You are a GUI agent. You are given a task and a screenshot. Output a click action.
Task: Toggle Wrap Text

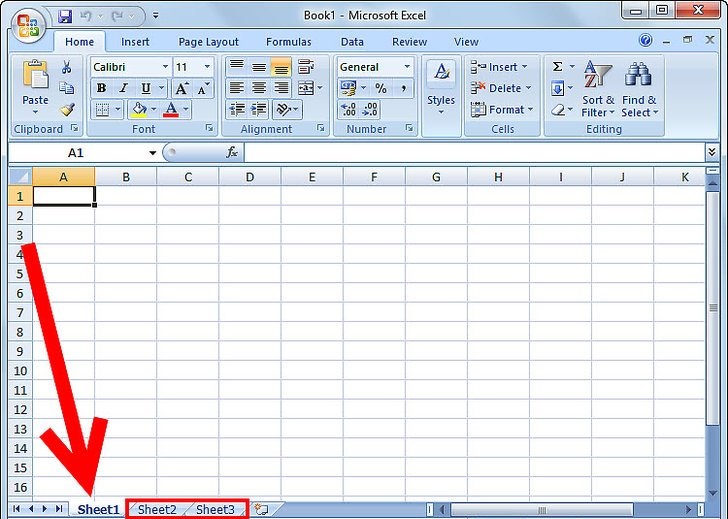point(306,67)
